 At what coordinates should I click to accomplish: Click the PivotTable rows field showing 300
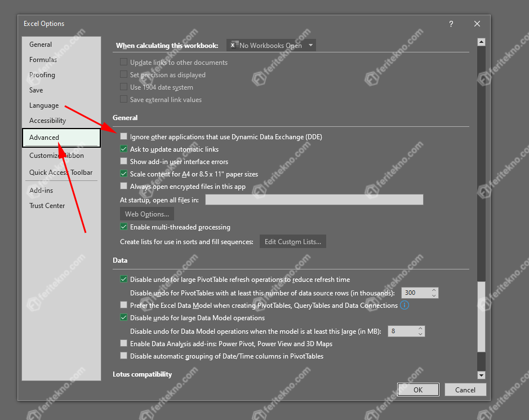point(416,293)
